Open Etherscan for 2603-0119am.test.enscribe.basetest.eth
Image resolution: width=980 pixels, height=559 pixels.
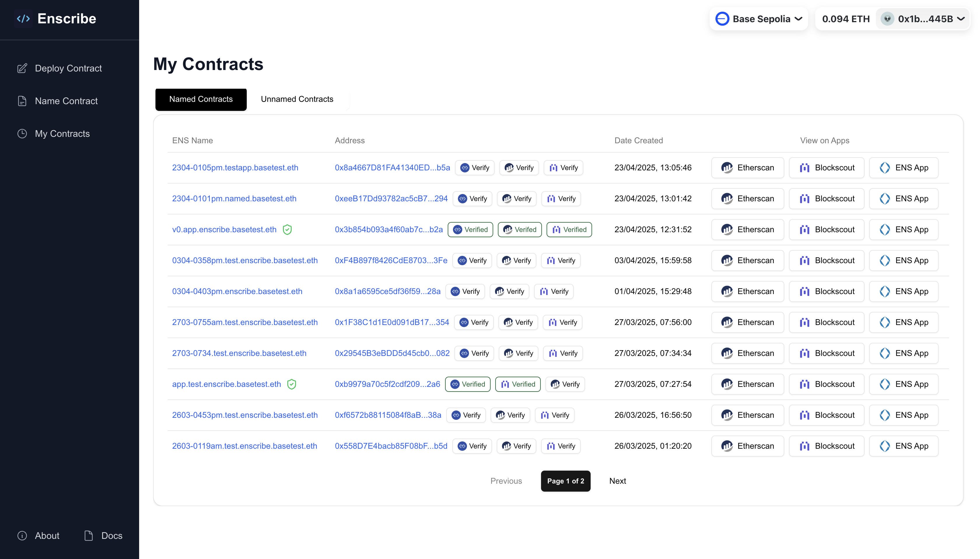748,446
